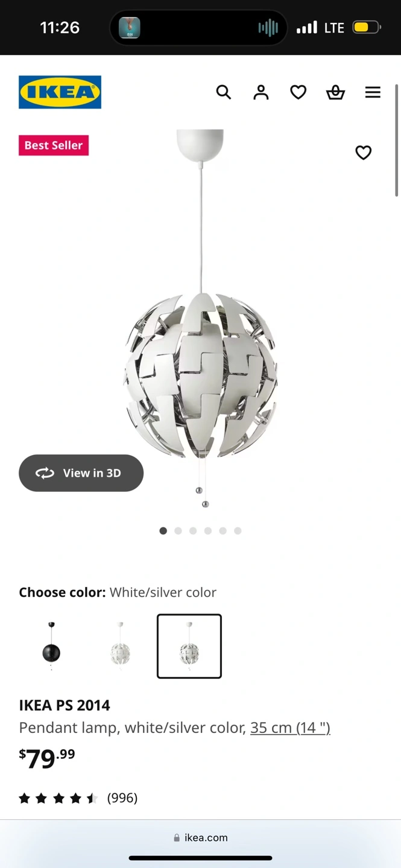Tap the main pendant lamp product image

coord(201,319)
